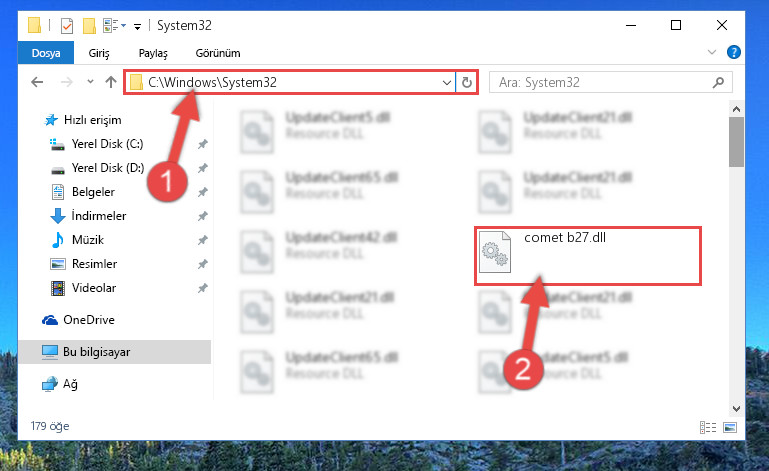The height and width of the screenshot is (471, 769).
Task: Click the search magnifier icon
Action: 718,82
